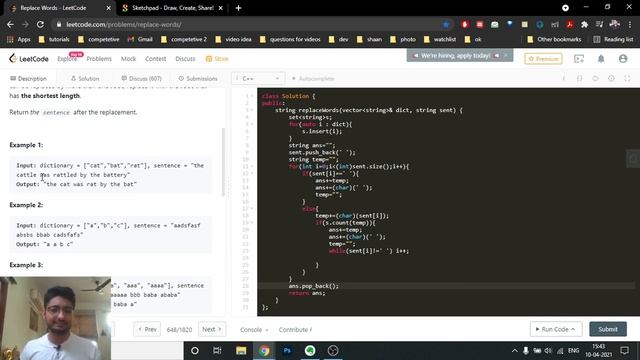
Task: Open the media control playlist icon
Action: (x=599, y=24)
